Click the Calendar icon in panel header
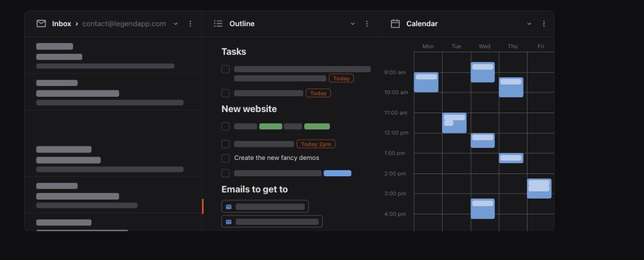644x260 pixels. pyautogui.click(x=395, y=24)
